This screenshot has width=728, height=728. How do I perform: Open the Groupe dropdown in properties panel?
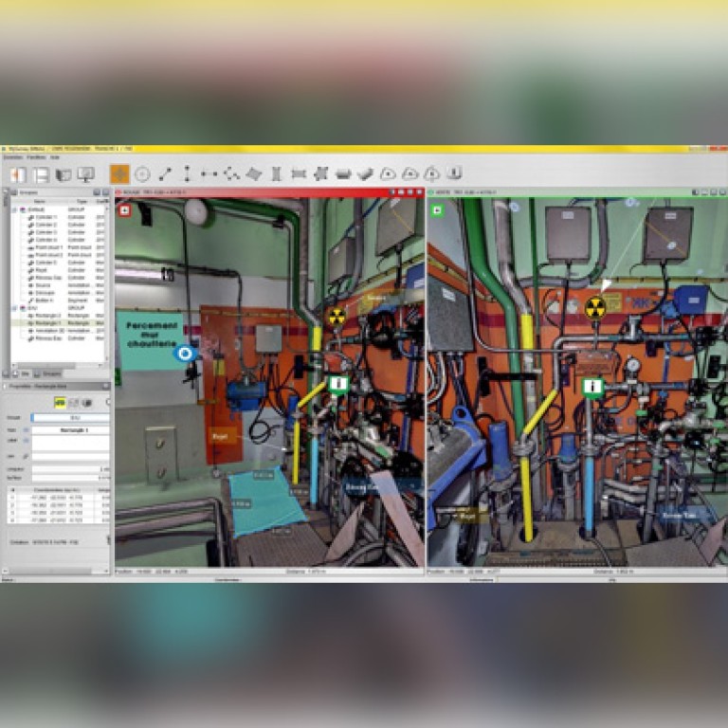(x=71, y=417)
